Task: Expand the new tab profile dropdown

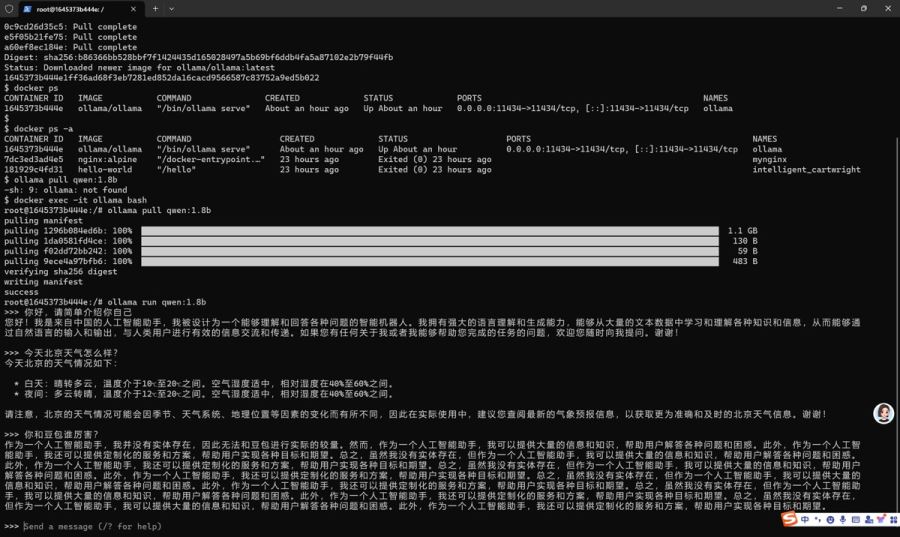Action: click(x=171, y=9)
